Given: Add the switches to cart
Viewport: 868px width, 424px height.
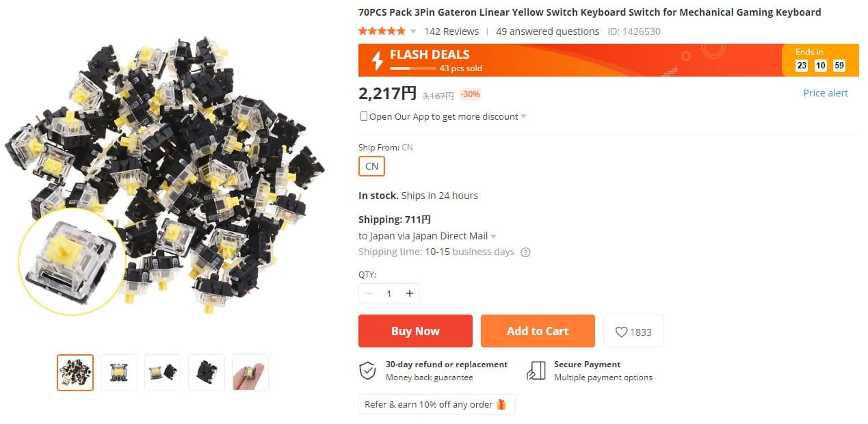Looking at the screenshot, I should point(538,331).
